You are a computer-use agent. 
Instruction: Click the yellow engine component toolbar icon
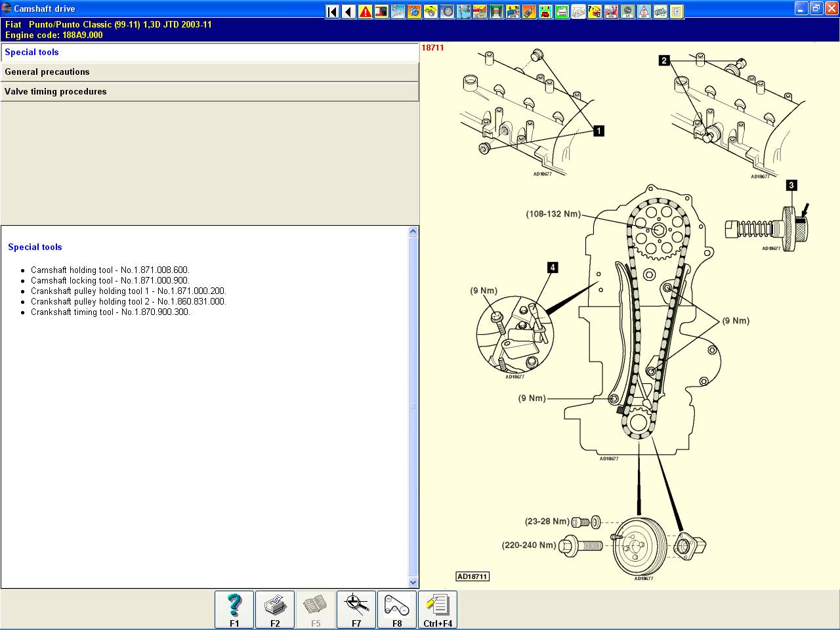(x=431, y=11)
